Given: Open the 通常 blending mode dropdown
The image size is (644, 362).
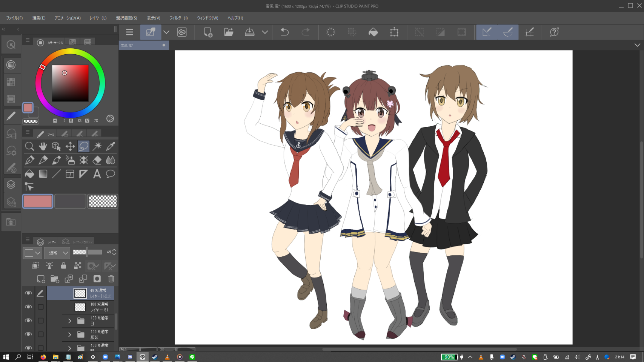Looking at the screenshot, I should point(57,253).
